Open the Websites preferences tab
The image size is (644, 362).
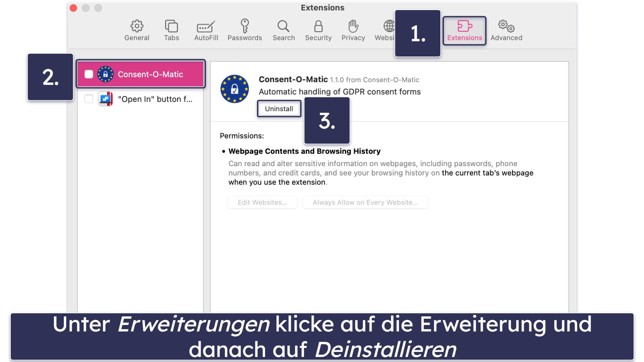pos(385,30)
